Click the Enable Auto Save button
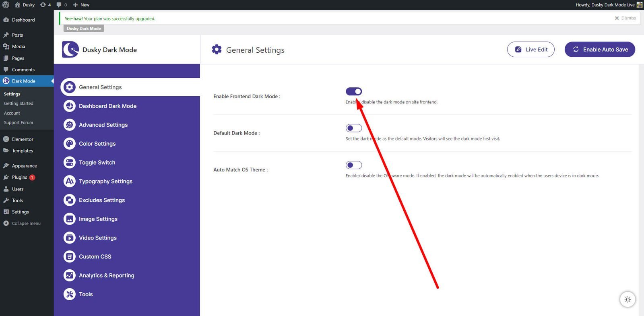This screenshot has width=644, height=316. [600, 50]
